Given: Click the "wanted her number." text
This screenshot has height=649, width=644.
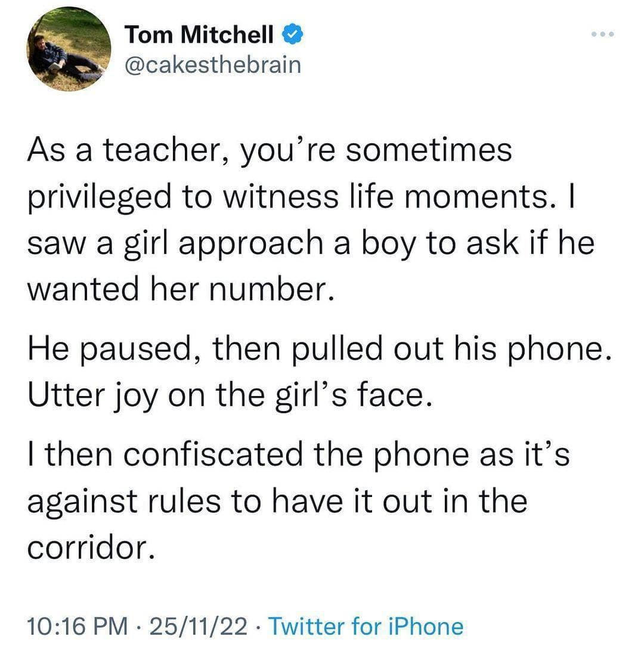Looking at the screenshot, I should (178, 292).
